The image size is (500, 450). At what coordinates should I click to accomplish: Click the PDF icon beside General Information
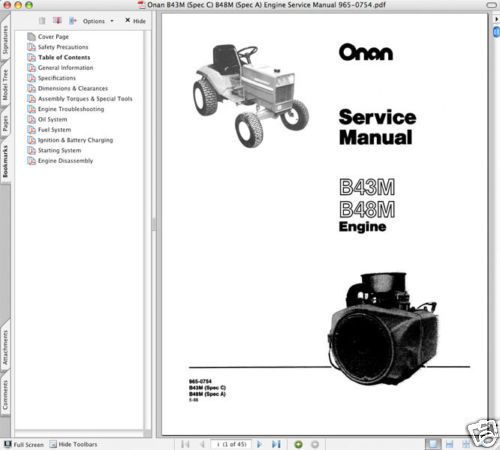tap(31, 67)
